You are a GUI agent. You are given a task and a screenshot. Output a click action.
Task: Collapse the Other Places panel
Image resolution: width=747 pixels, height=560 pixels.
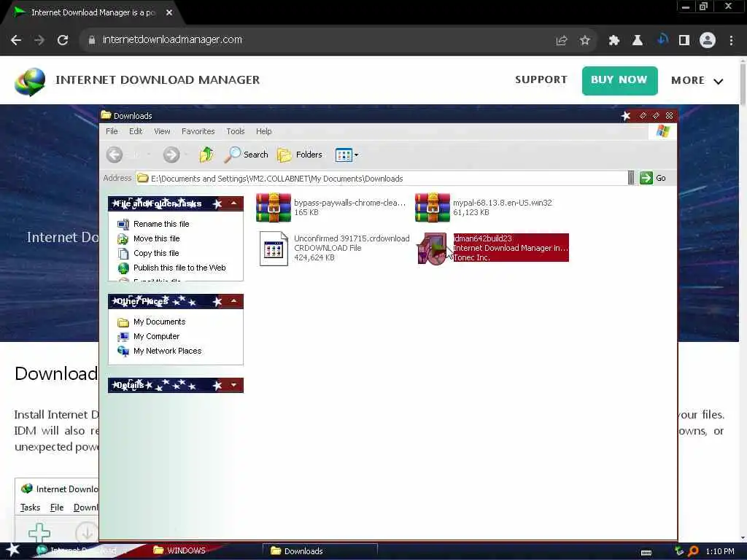click(x=234, y=301)
